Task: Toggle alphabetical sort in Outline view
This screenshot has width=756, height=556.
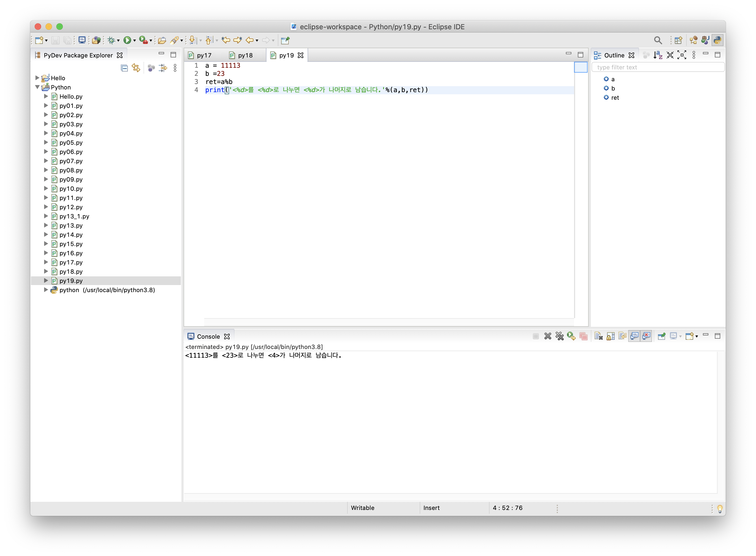Action: pyautogui.click(x=658, y=55)
